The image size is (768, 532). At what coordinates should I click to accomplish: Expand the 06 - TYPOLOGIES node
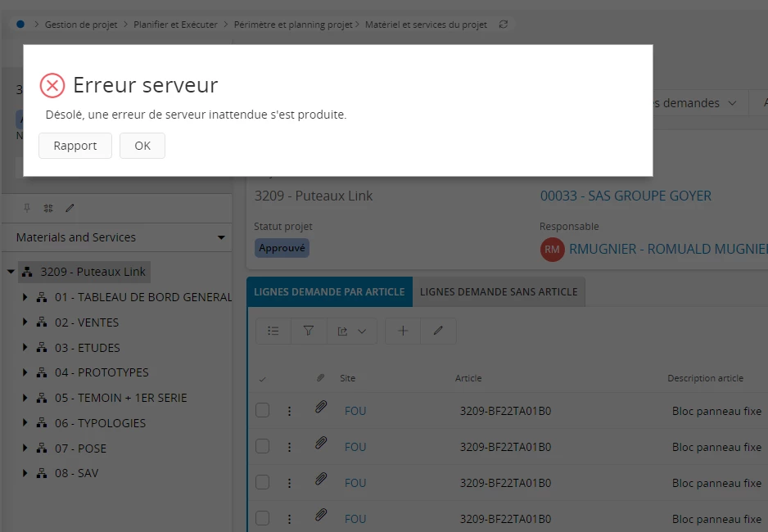coord(25,423)
